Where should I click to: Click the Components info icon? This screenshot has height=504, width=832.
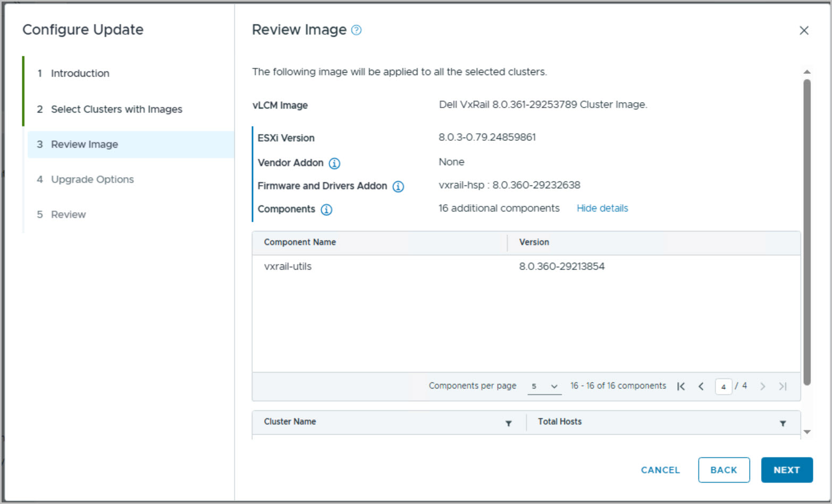click(326, 210)
